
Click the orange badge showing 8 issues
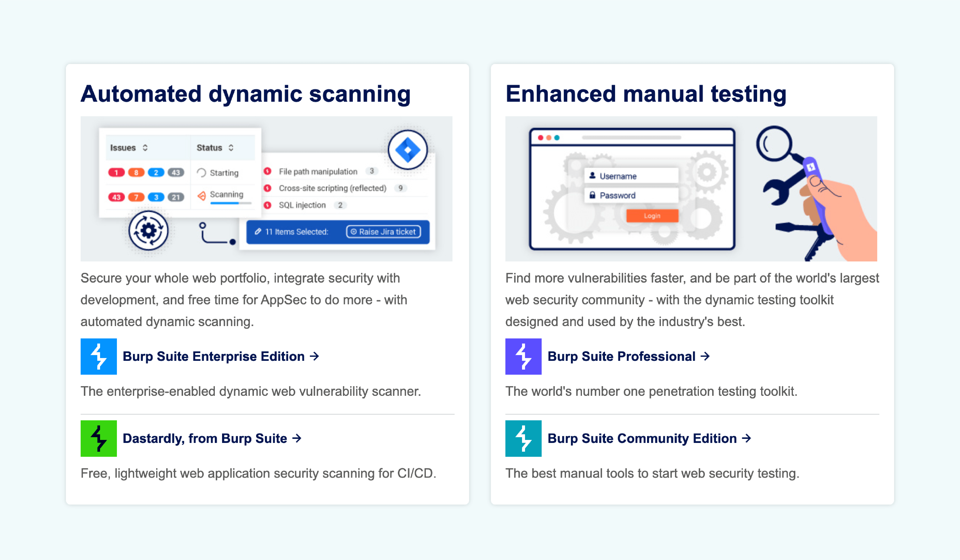pyautogui.click(x=136, y=173)
